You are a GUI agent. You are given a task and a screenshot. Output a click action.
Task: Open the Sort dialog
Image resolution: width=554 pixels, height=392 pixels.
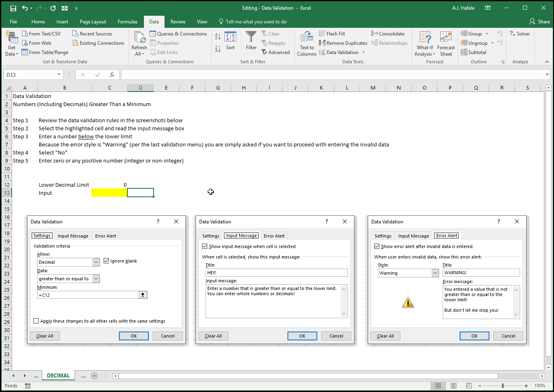tap(230, 41)
